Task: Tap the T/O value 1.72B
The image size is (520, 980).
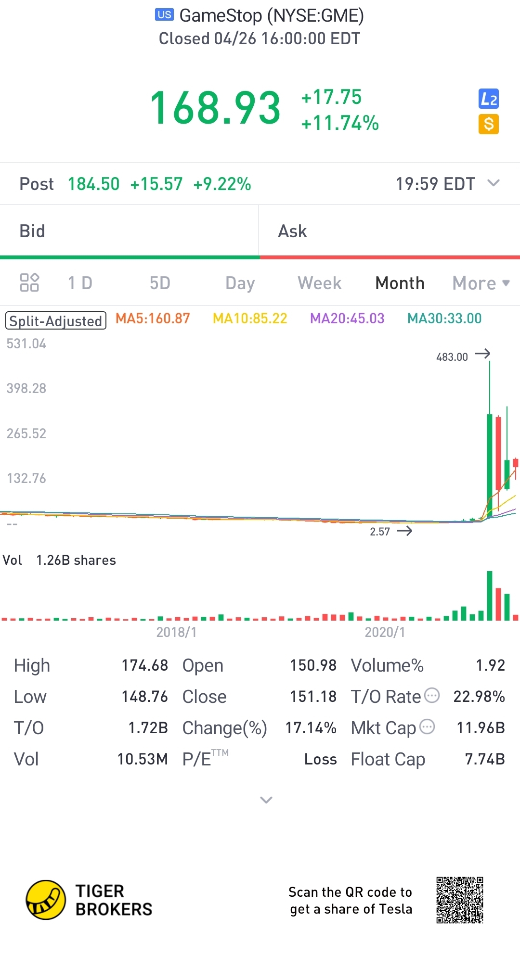Action: pos(148,728)
